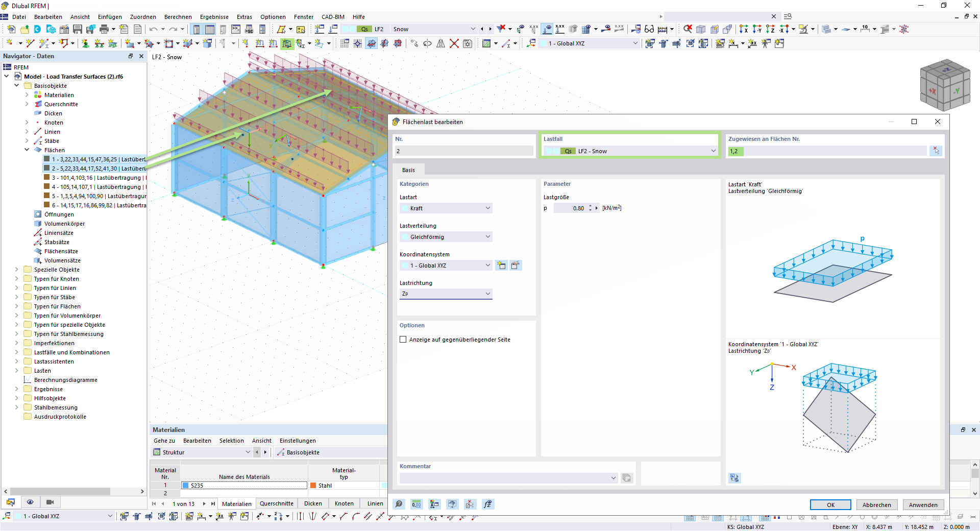The image size is (980, 531).
Task: Click the view cube navigator
Action: pos(945,85)
